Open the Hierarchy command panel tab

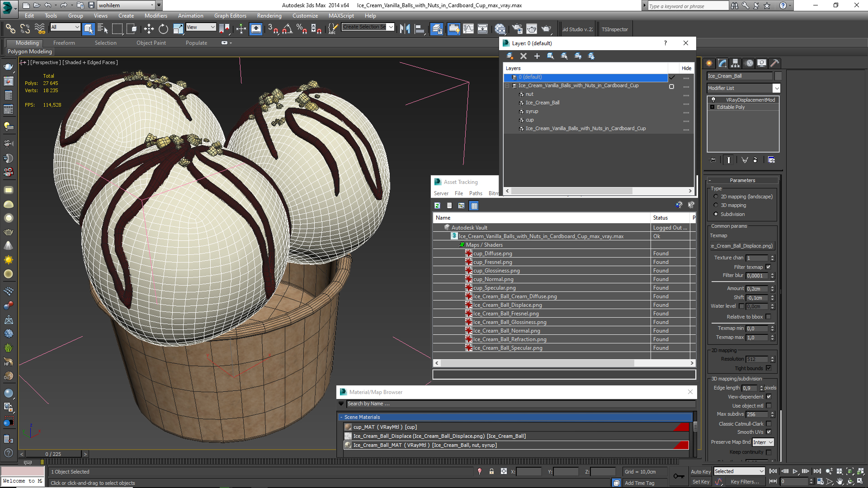(x=735, y=63)
